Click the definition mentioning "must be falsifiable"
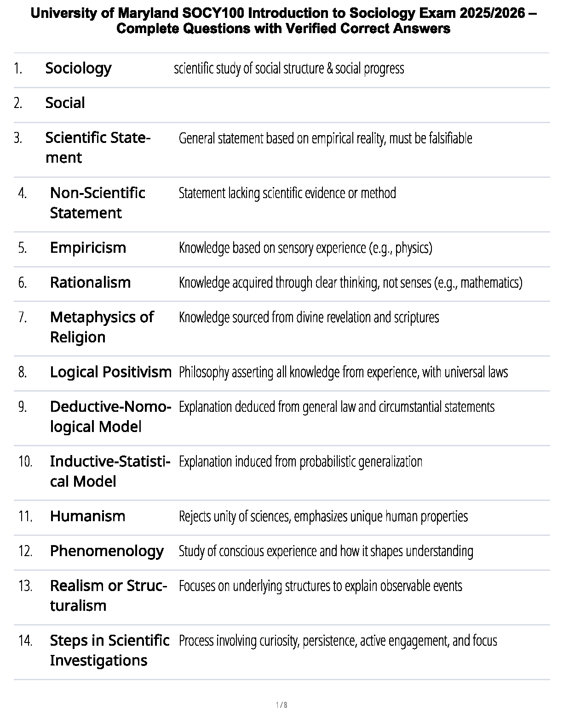Screen dimensions: 563x728 click(325, 138)
